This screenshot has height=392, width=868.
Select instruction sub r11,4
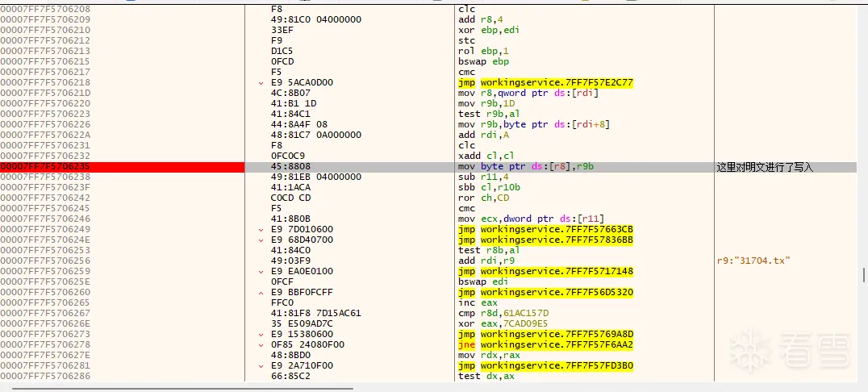(482, 177)
